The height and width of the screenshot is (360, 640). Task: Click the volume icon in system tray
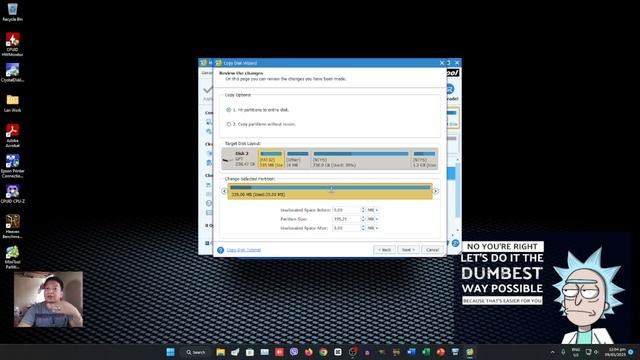pos(596,352)
